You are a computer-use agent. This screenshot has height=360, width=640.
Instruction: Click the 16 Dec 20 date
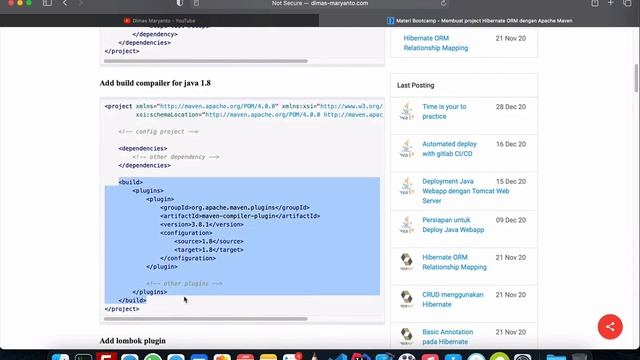[x=511, y=144]
